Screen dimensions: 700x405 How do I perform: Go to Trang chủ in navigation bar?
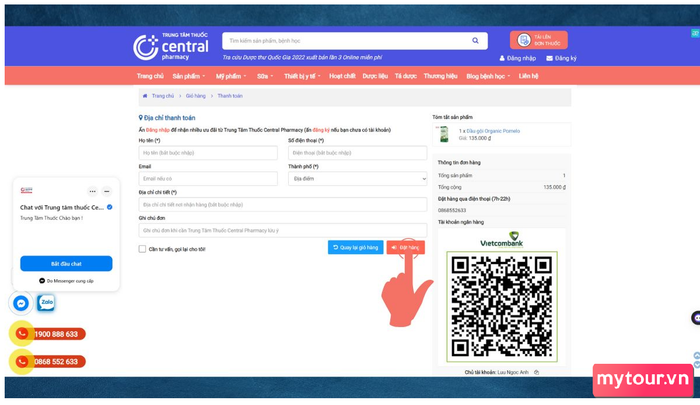[x=150, y=76]
